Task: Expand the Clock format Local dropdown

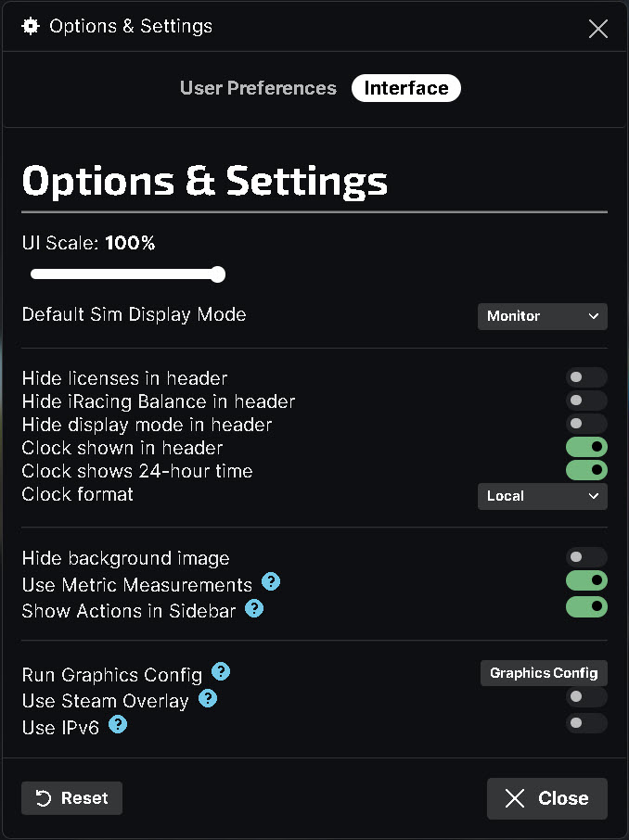Action: 542,496
